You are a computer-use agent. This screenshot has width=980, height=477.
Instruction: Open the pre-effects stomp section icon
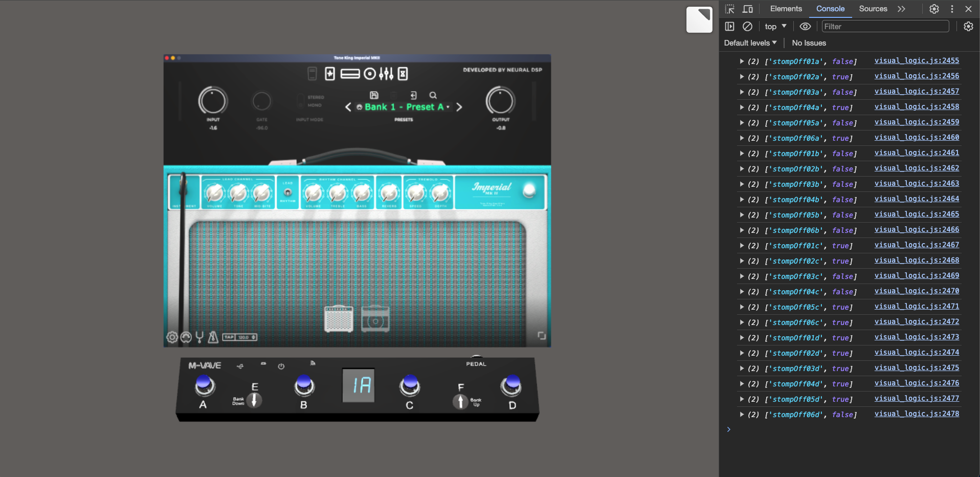[x=330, y=74]
